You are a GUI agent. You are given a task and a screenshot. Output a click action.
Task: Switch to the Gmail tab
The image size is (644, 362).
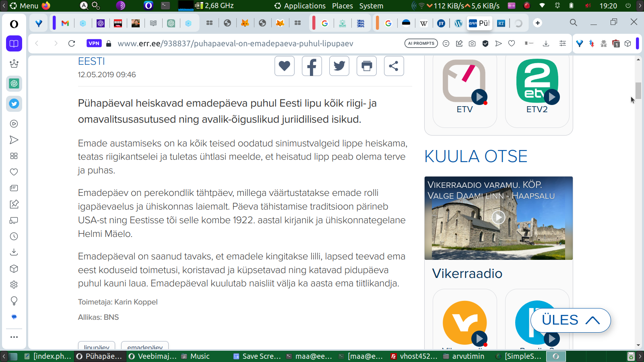[65, 23]
